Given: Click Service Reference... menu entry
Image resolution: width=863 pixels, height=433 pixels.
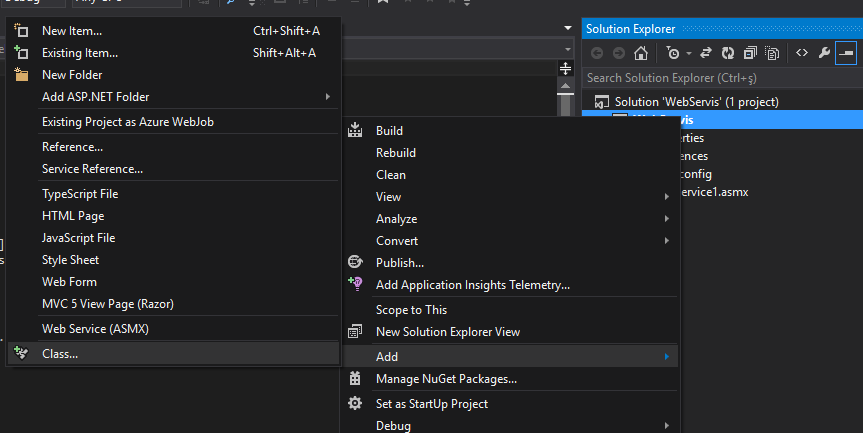Looking at the screenshot, I should [173, 169].
